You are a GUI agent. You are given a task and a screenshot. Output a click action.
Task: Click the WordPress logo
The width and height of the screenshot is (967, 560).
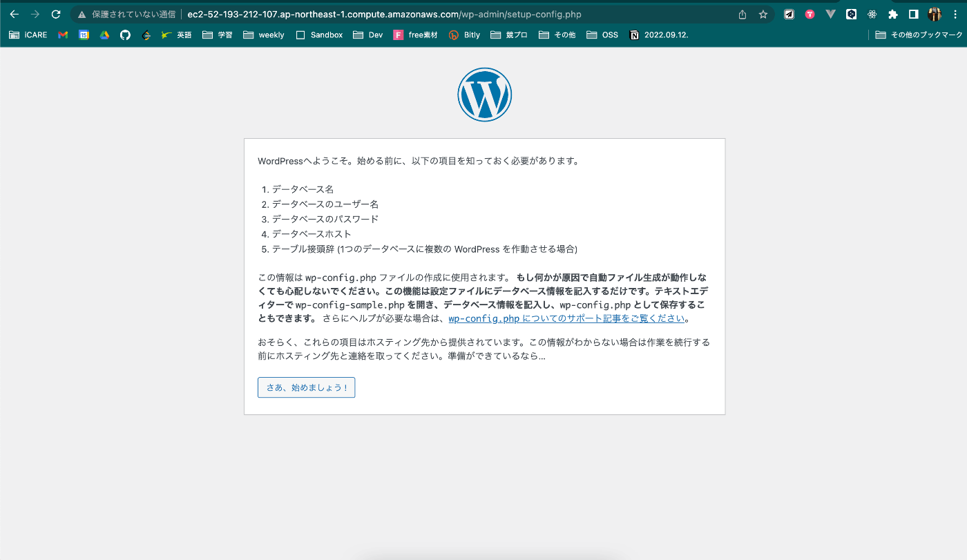click(x=484, y=95)
